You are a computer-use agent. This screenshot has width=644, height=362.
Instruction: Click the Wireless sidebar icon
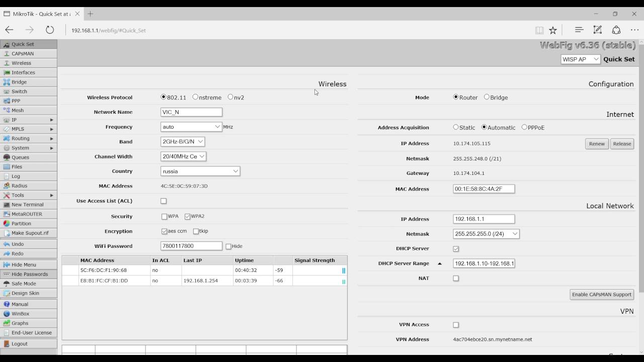click(7, 63)
